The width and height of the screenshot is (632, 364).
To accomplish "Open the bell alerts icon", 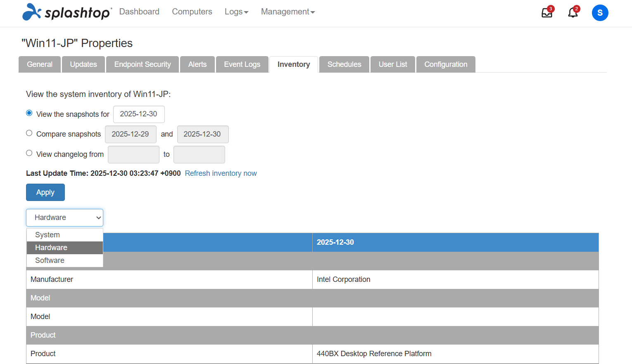I will (573, 13).
